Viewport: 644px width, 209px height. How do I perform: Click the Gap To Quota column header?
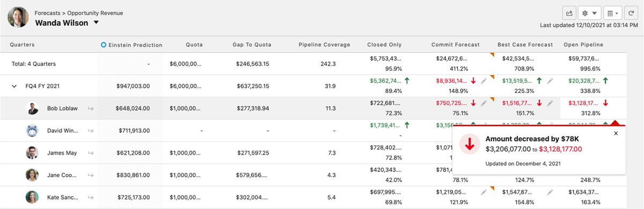(252, 45)
